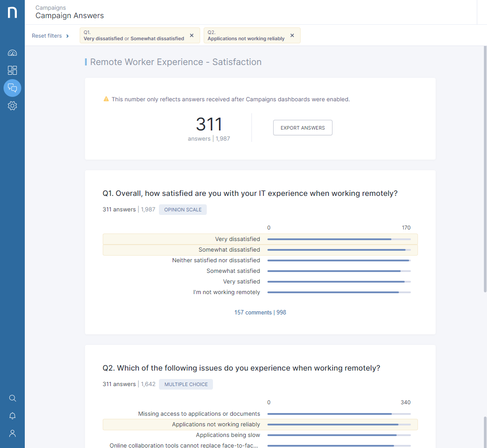Screen dimensions: 487x448
Task: Remove the Q2 applications filter chip
Action: (292, 35)
